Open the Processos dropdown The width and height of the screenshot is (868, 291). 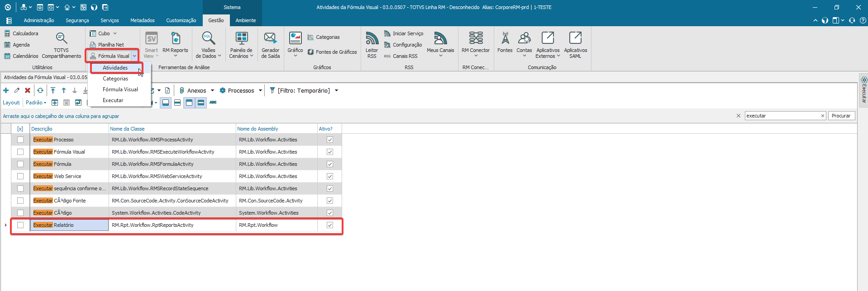click(260, 90)
